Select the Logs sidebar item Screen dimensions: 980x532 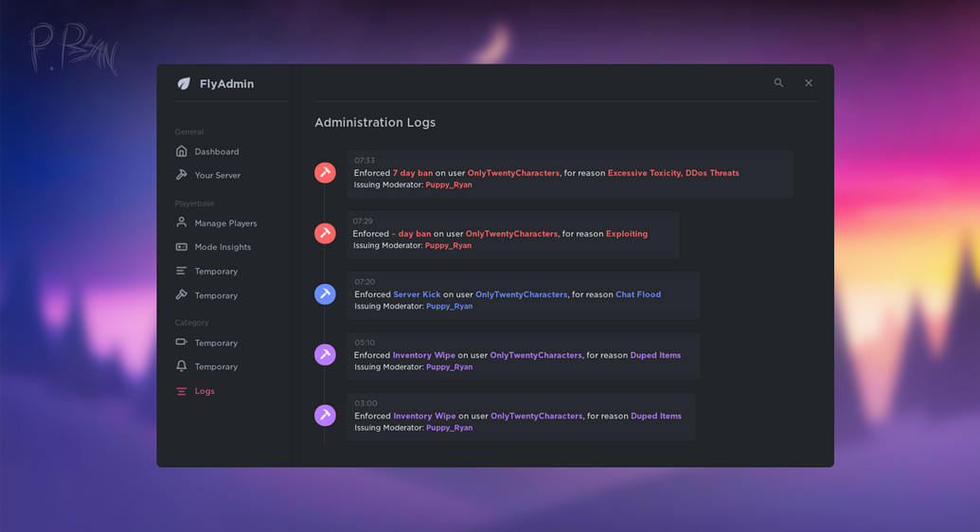pos(205,391)
